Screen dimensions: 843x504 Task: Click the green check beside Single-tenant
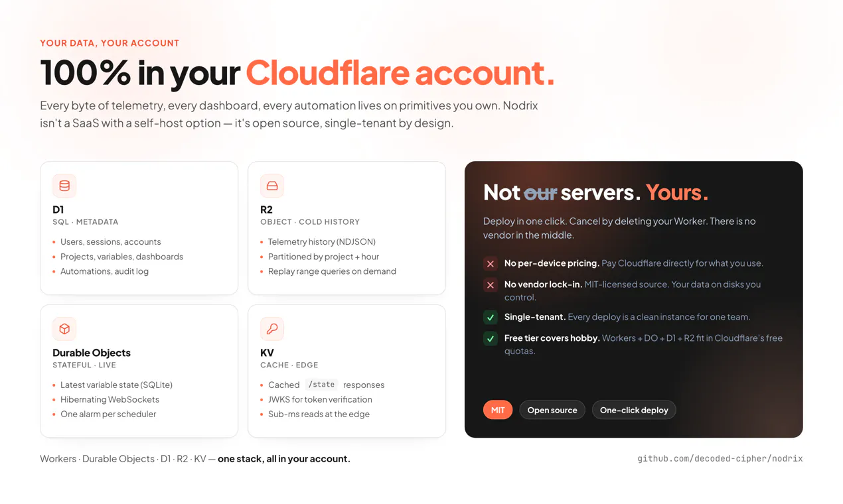point(491,318)
